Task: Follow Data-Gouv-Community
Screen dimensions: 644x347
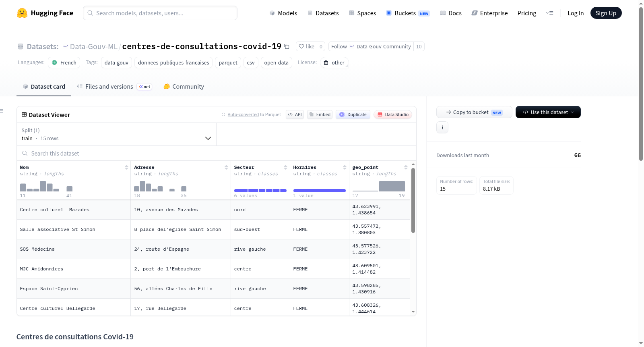Action: (371, 46)
